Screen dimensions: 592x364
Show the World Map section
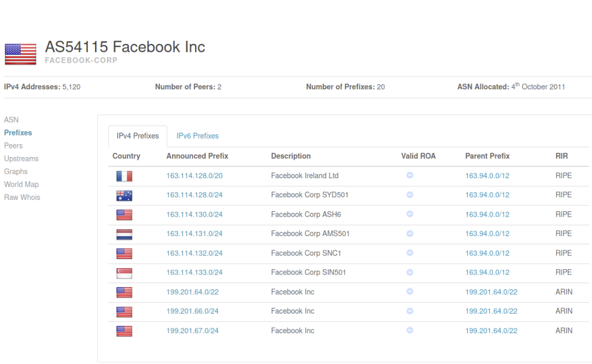click(x=21, y=185)
